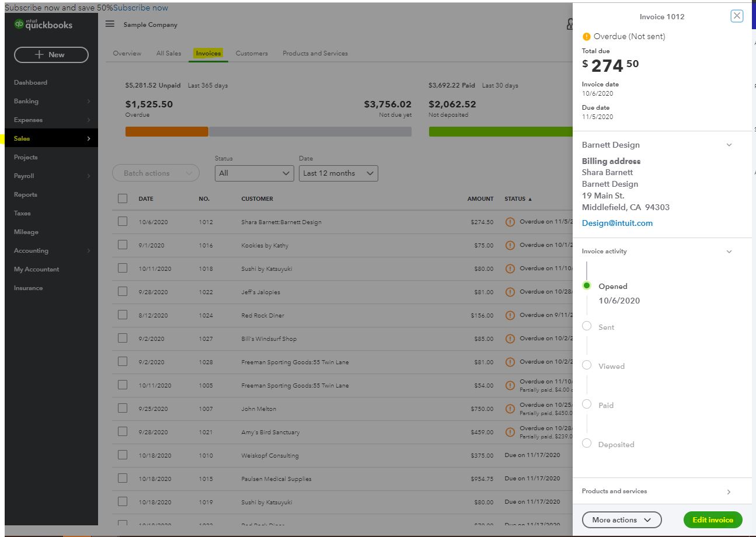Check the box for invoice 1027
Viewport: 756px width, 537px height.
point(122,338)
